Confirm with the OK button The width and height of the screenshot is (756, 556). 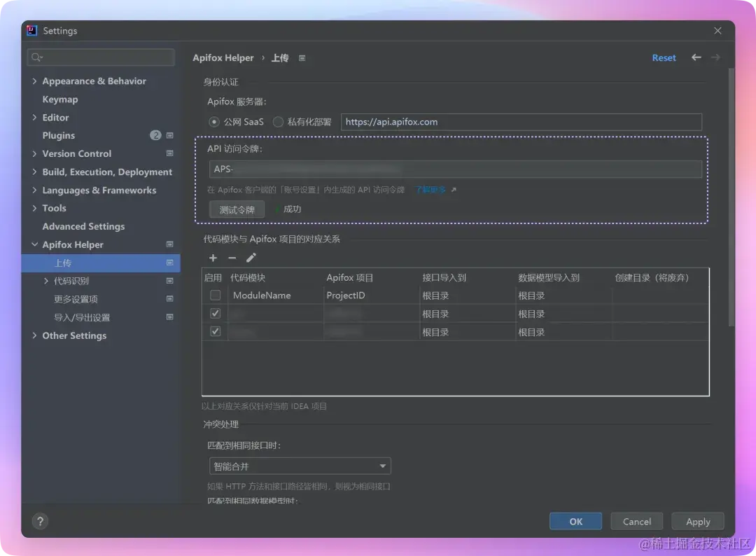pos(575,521)
